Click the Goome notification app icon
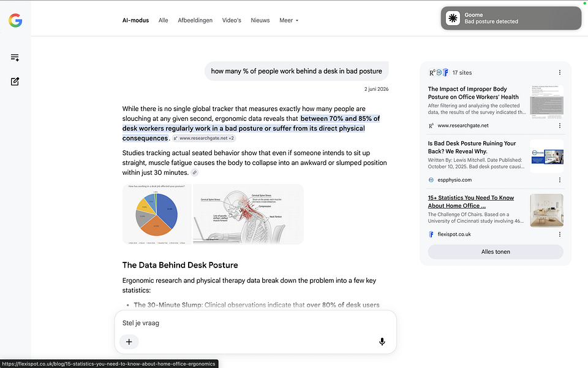 click(x=453, y=18)
